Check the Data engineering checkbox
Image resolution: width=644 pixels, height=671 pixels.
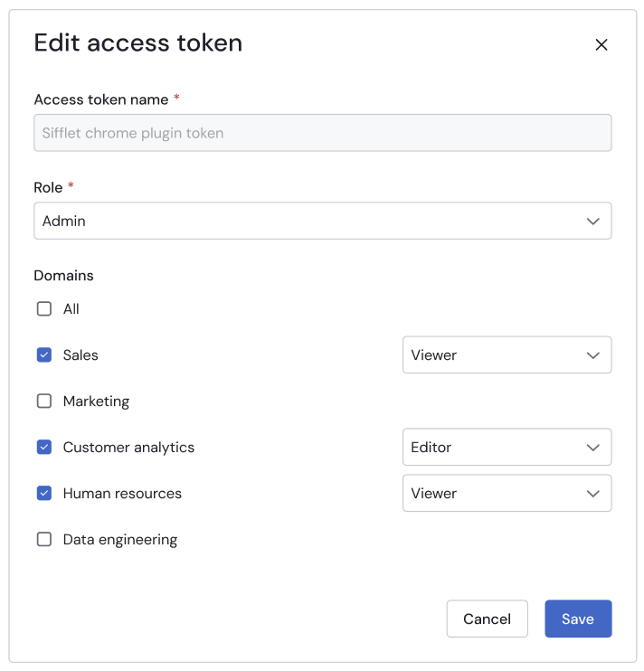pos(44,540)
